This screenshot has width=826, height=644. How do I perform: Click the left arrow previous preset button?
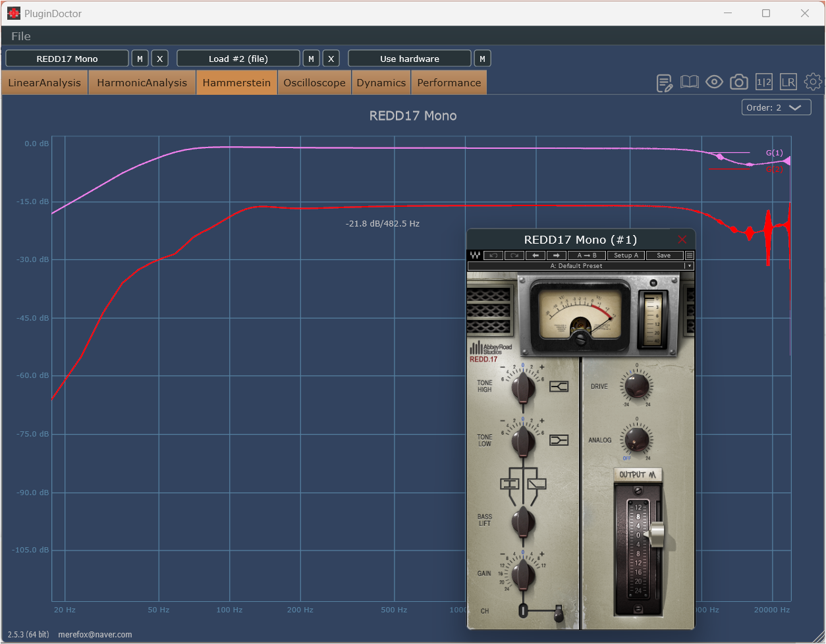(x=535, y=255)
